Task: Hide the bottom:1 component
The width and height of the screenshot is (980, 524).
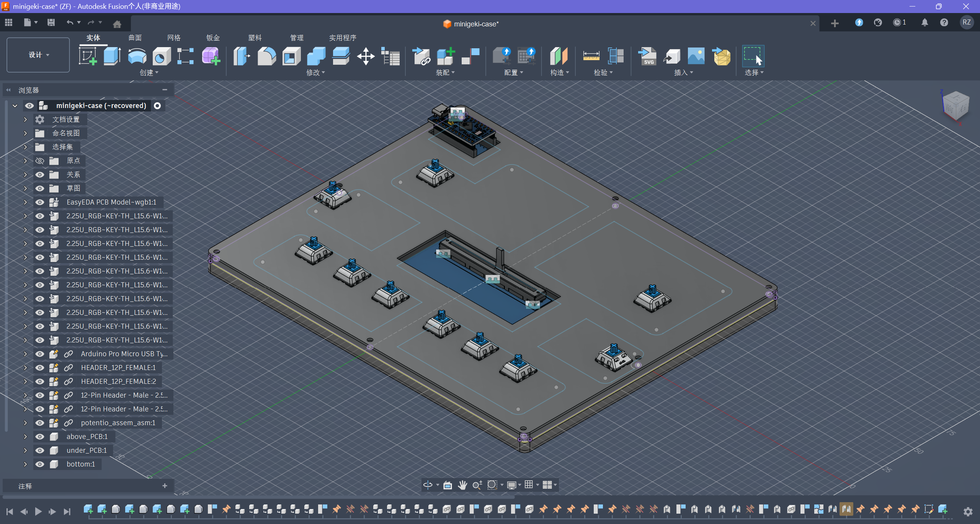Action: tap(40, 464)
